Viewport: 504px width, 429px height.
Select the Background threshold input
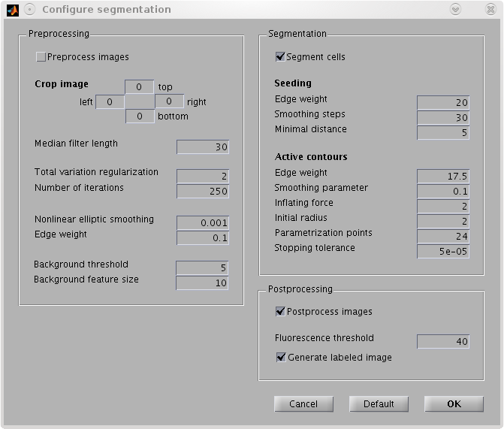point(202,268)
